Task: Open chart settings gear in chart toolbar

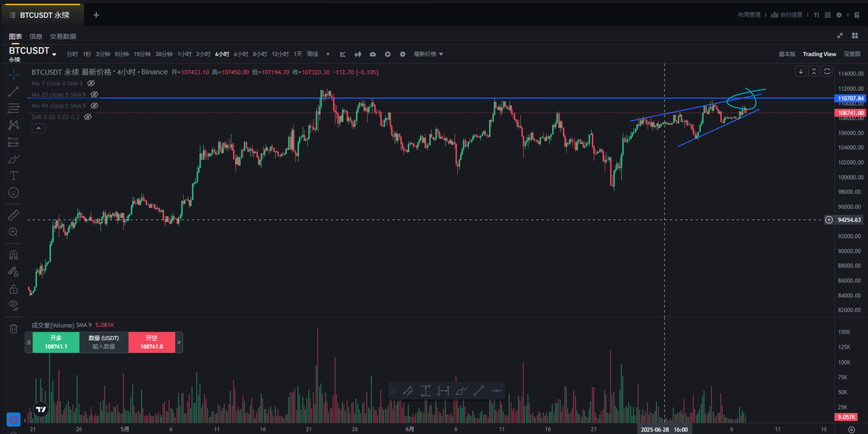Action: [403, 54]
